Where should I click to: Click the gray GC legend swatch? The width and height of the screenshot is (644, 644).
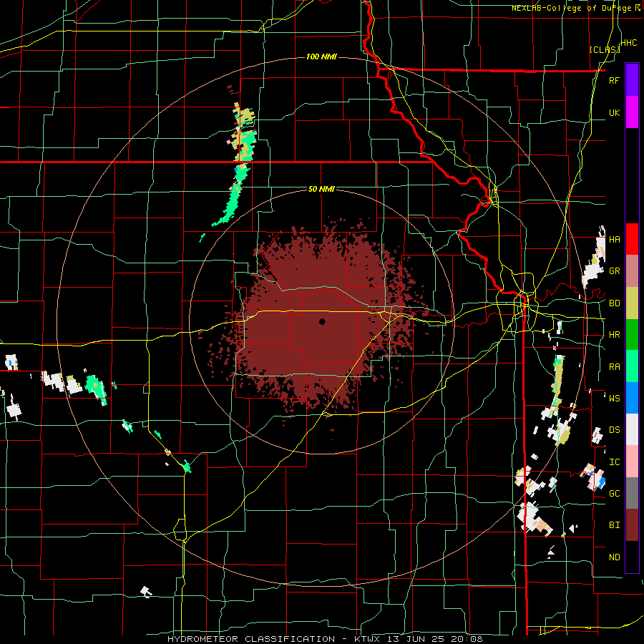(x=632, y=493)
